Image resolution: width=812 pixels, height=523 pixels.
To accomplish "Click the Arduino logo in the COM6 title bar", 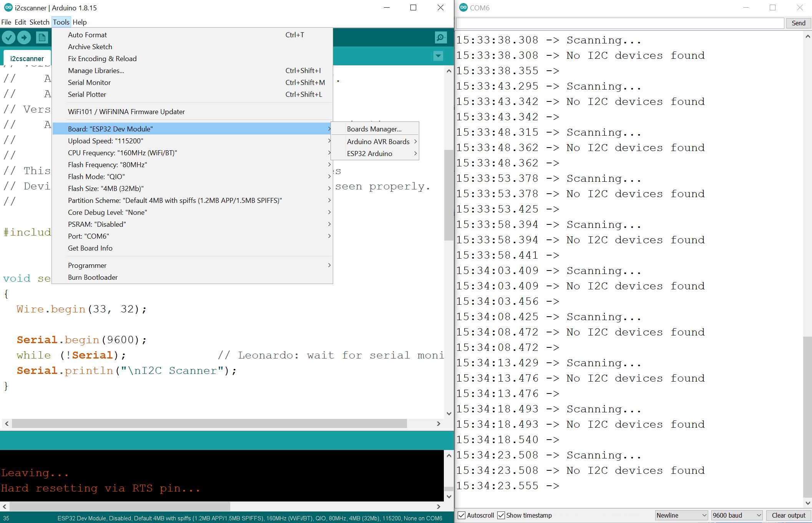I will click(x=463, y=8).
